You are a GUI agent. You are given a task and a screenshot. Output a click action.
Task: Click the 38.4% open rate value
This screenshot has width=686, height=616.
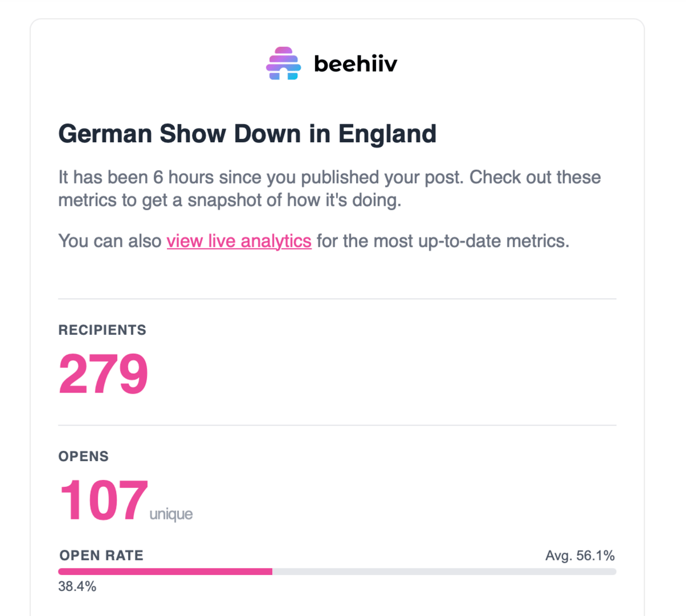(x=77, y=586)
